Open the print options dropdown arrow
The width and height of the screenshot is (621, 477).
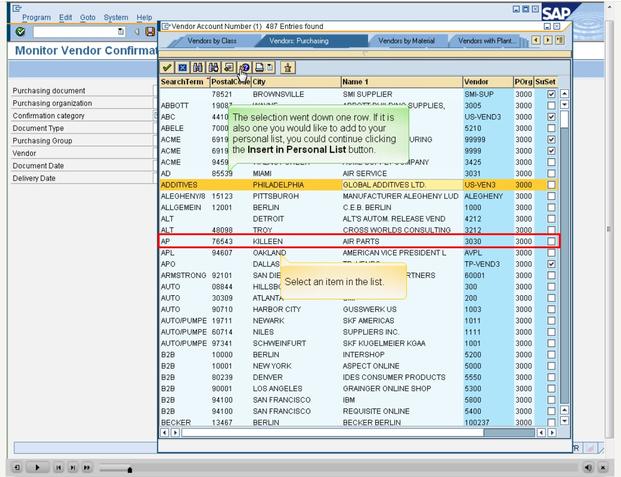pyautogui.click(x=270, y=68)
